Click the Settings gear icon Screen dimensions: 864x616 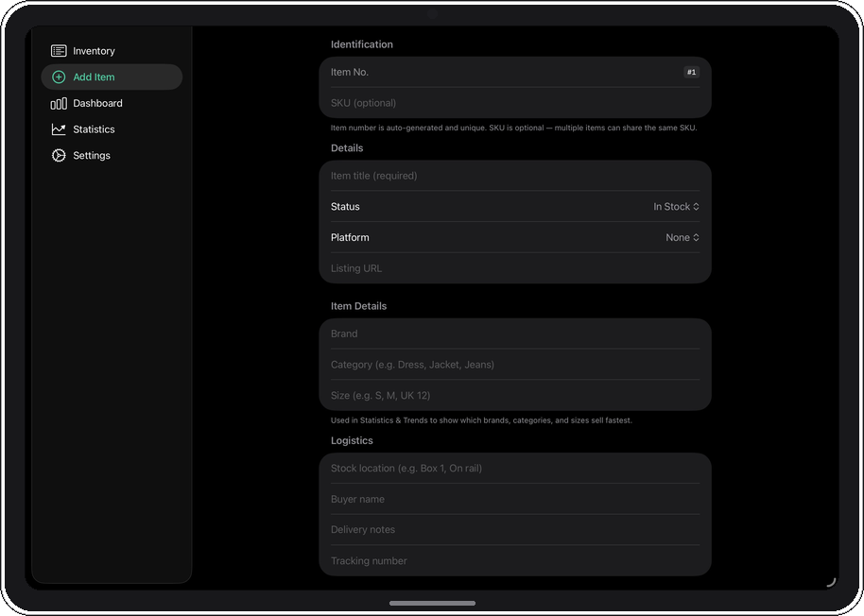59,155
